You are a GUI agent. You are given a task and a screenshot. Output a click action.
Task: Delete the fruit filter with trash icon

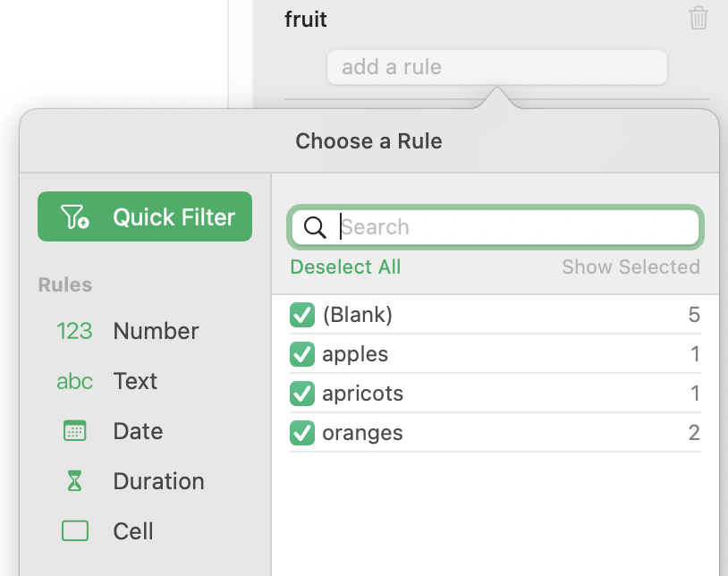coord(698,18)
